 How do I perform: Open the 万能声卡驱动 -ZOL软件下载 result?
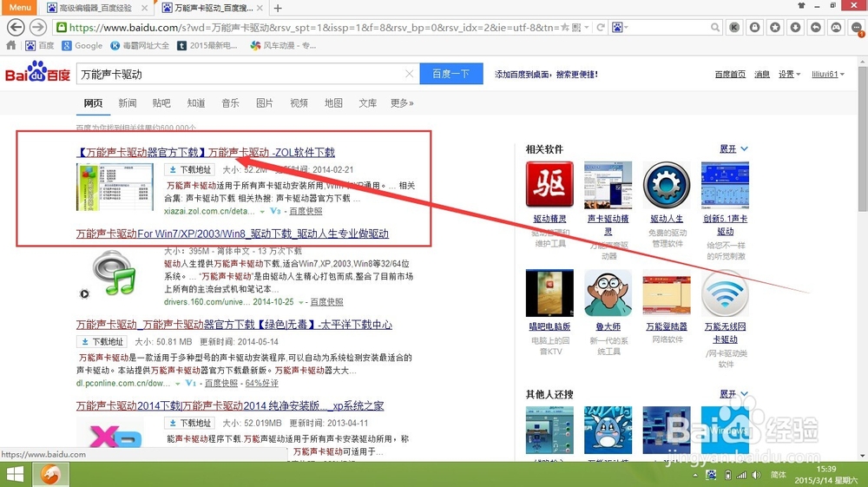(x=206, y=152)
